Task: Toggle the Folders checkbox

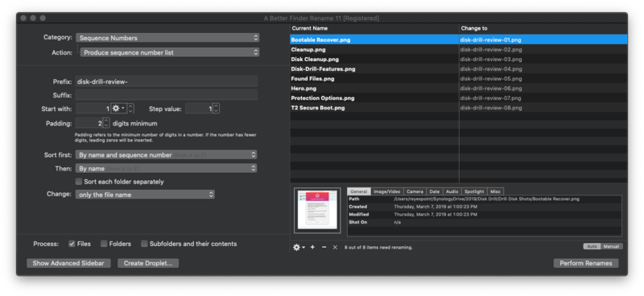Action: coord(104,244)
